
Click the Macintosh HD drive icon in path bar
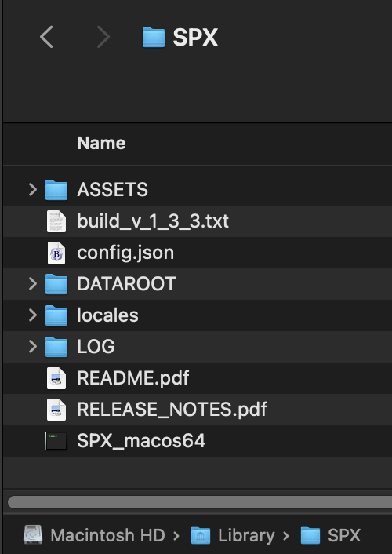[33, 534]
